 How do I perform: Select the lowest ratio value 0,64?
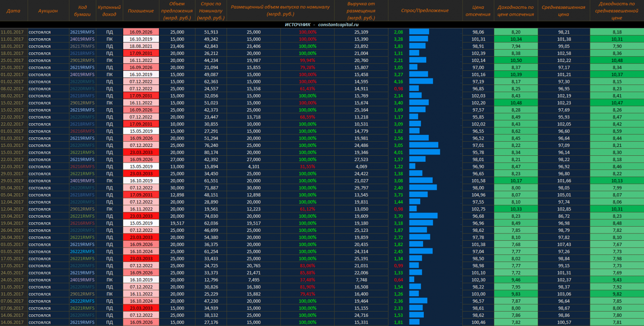398,280
